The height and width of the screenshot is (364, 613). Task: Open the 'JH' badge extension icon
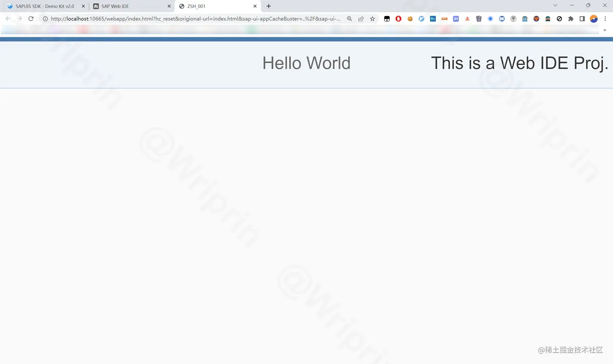click(x=456, y=19)
